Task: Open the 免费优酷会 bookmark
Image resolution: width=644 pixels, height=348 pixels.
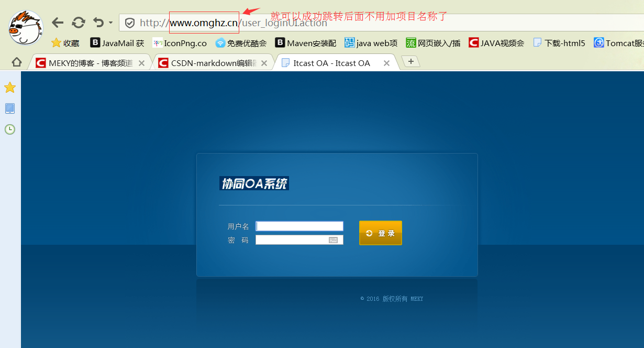Action: (241, 43)
